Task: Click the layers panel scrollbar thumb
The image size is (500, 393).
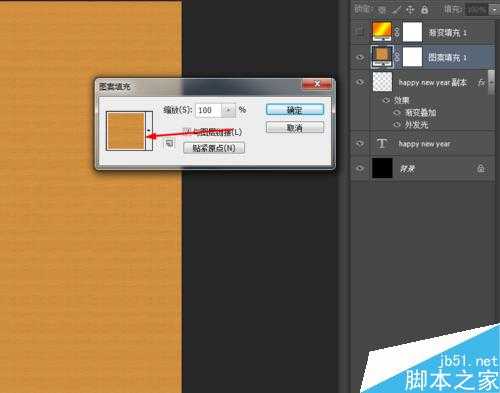Action: (491, 82)
